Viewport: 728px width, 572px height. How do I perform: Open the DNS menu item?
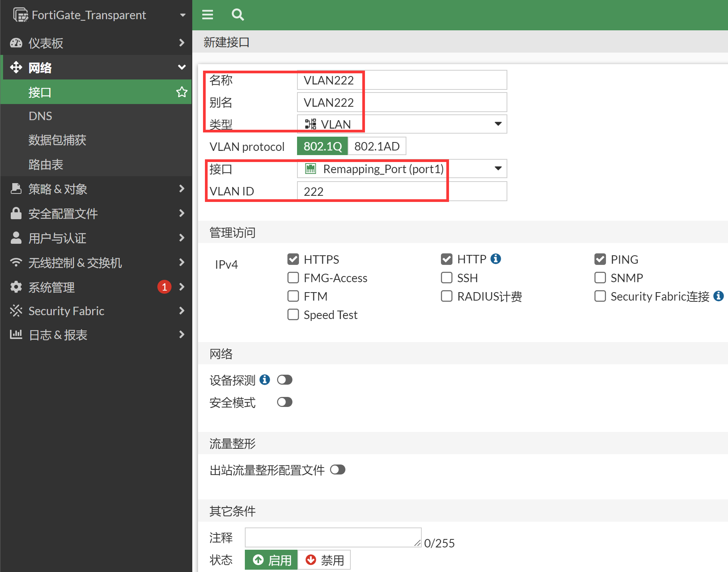(40, 116)
